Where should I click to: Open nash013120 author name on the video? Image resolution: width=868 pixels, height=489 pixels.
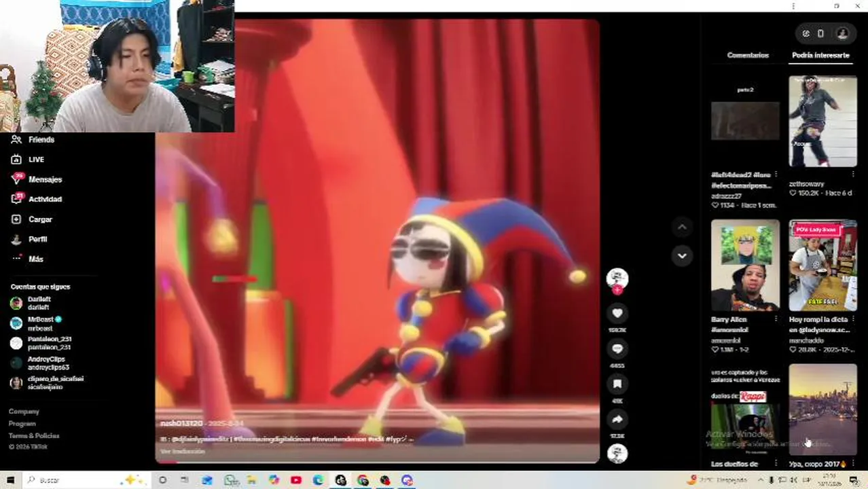point(181,423)
